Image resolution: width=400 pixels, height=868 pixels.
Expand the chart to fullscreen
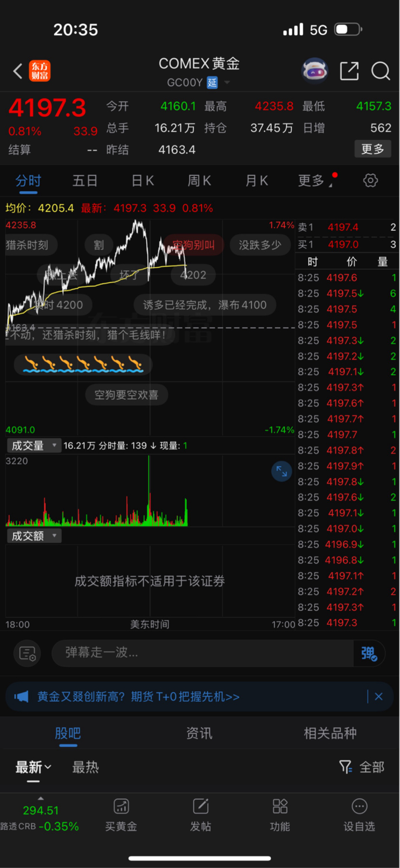pos(281,471)
